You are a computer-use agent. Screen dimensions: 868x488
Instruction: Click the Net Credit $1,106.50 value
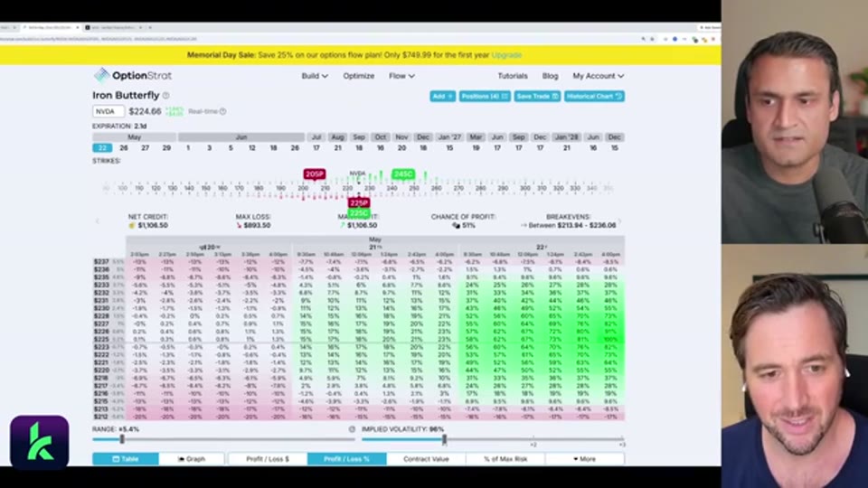[x=153, y=226]
